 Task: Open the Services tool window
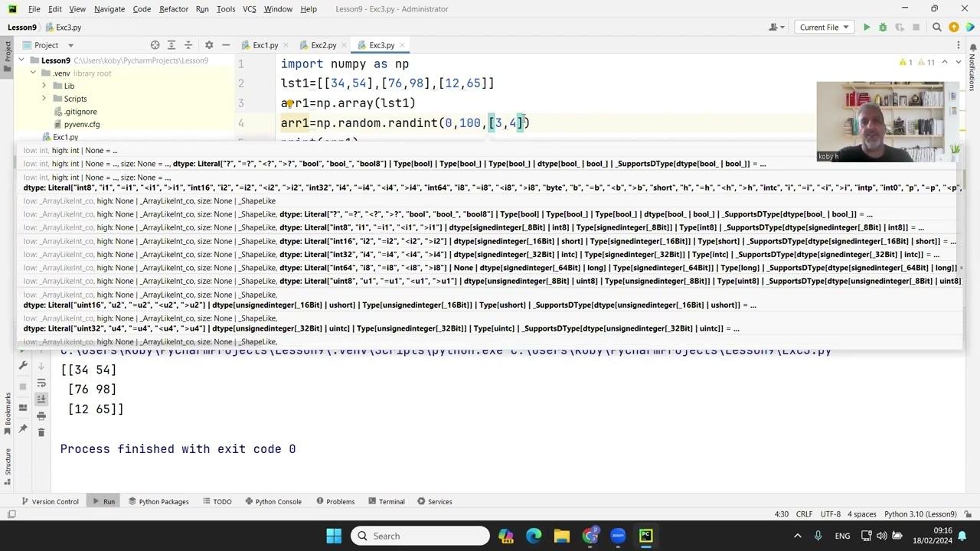(435, 502)
